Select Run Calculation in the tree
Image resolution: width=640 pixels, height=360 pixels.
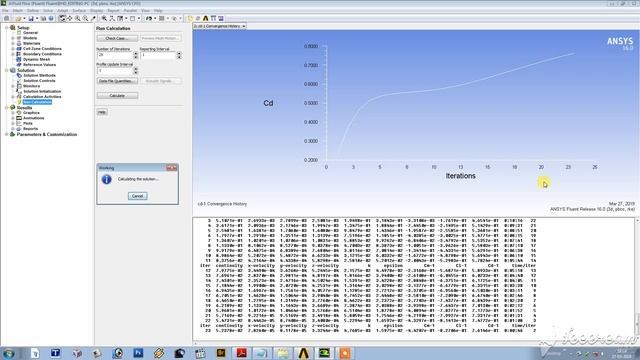click(x=37, y=102)
